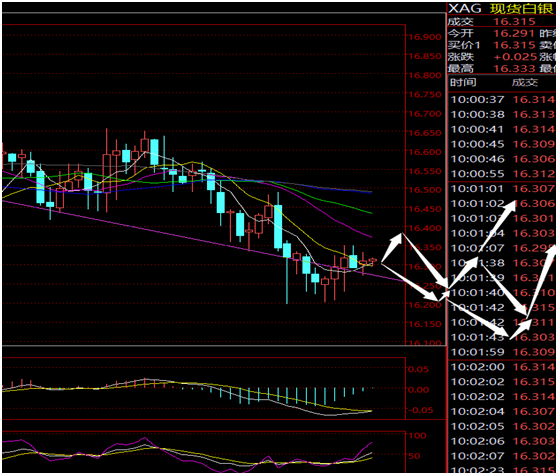The width and height of the screenshot is (558, 475).
Task: Click the 最高 label
Action: [460, 68]
